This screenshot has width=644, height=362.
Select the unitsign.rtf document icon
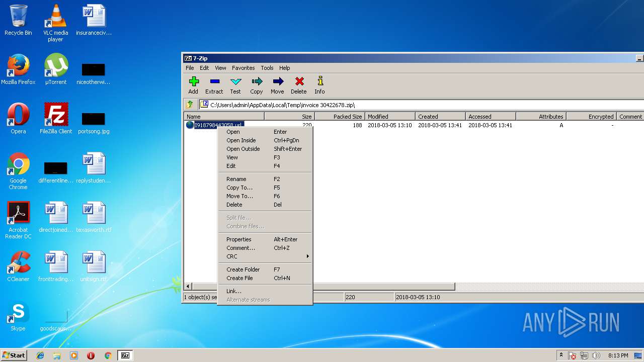(94, 266)
